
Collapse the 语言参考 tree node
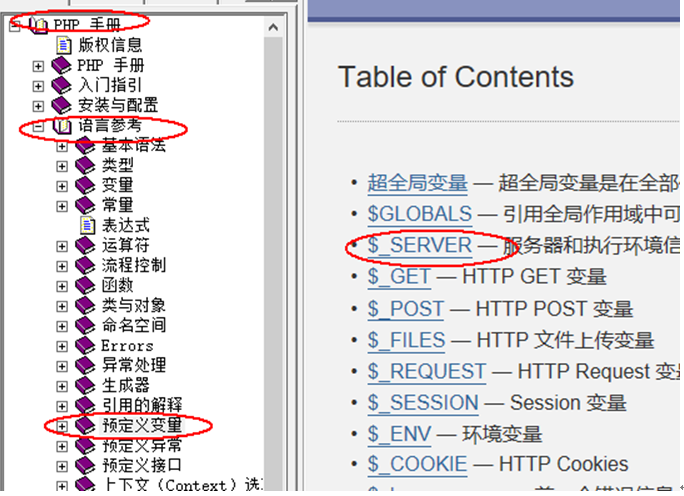38,127
